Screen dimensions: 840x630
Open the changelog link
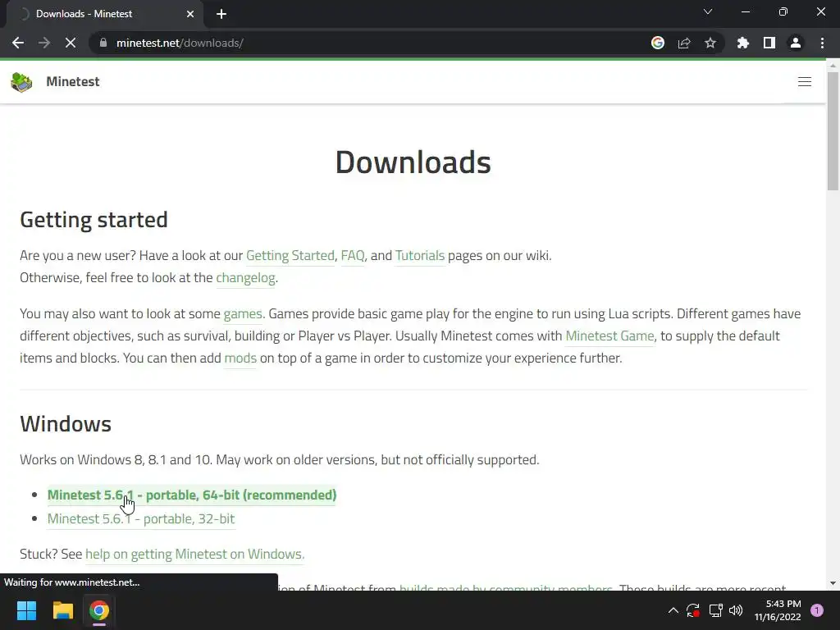(245, 277)
